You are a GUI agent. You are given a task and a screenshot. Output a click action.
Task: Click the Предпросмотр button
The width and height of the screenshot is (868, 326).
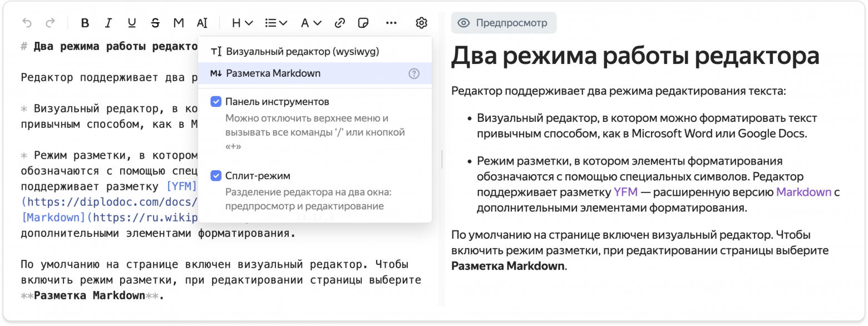[504, 23]
